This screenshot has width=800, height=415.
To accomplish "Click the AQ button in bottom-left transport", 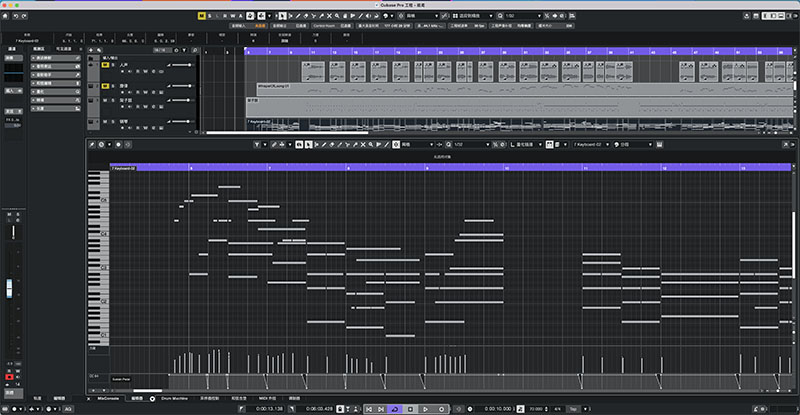I will coord(67,409).
